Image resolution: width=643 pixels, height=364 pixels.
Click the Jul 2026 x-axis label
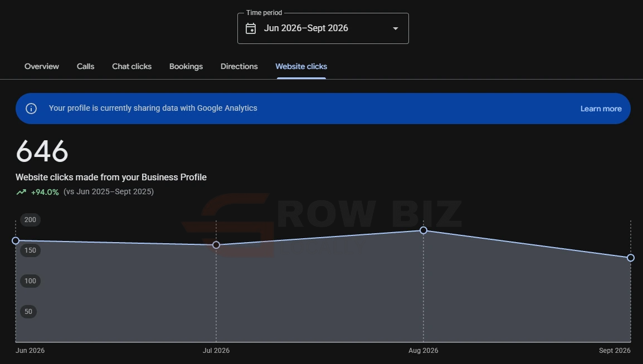[216, 351]
